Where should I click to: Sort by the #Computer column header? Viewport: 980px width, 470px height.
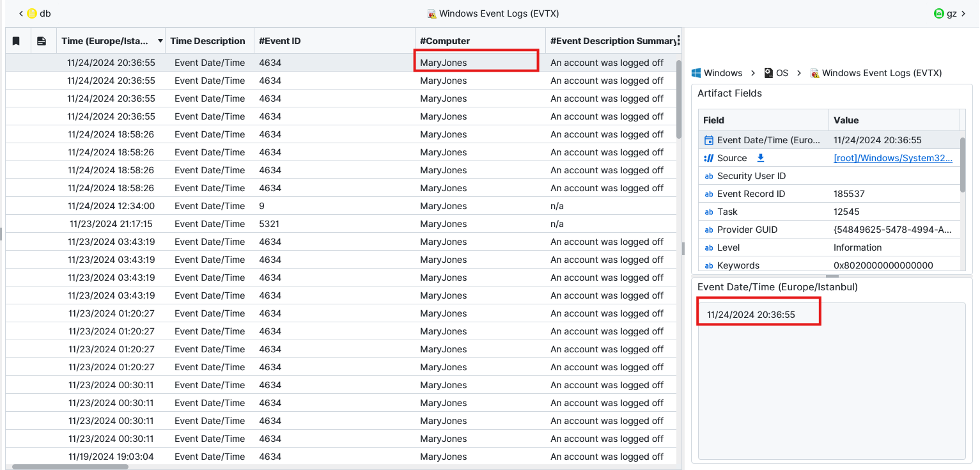click(x=444, y=41)
